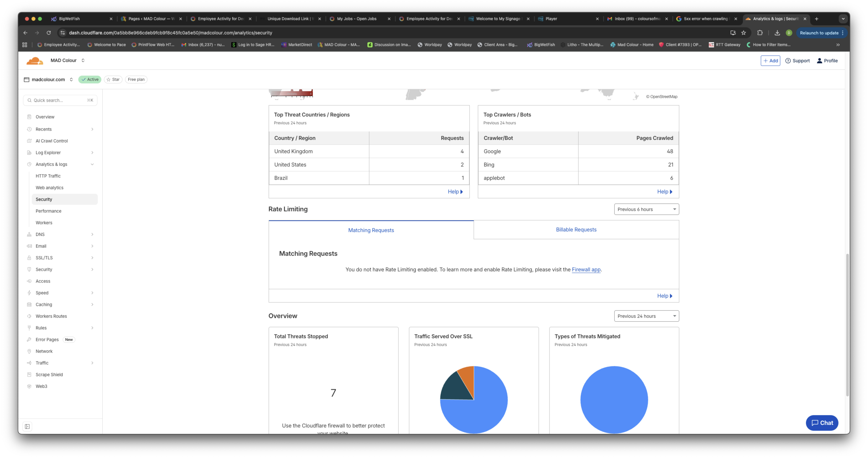
Task: Open Support menu
Action: (x=797, y=61)
